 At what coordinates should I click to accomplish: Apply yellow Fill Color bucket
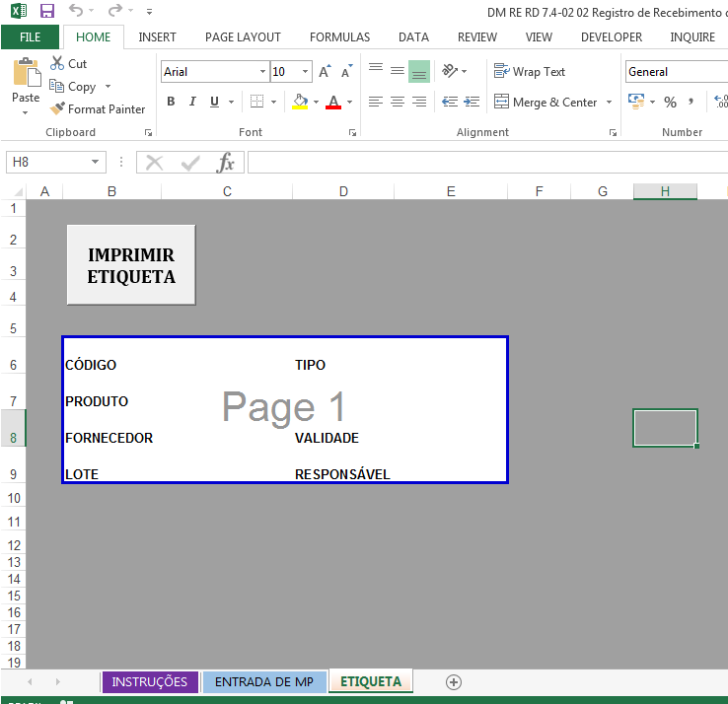tap(300, 102)
